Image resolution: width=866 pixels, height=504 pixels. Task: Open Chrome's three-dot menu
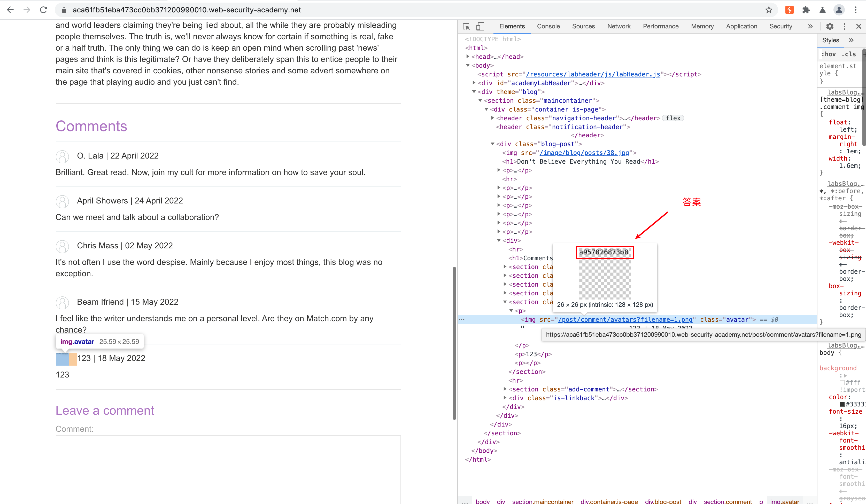[x=856, y=10]
